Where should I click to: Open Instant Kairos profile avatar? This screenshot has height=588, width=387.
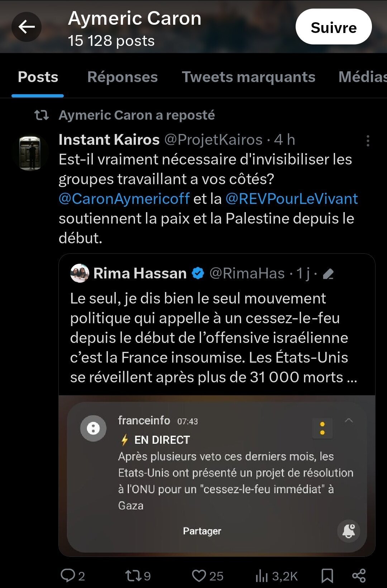point(30,153)
